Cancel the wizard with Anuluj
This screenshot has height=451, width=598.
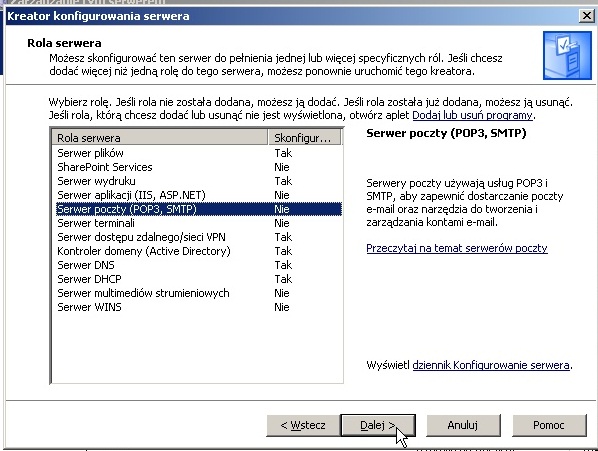point(463,425)
